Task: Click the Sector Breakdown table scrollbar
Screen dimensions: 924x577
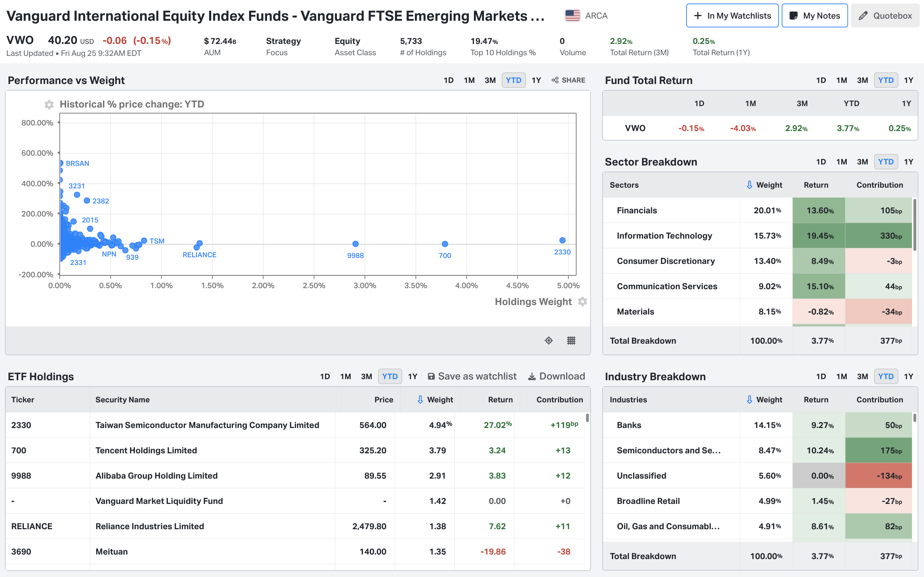Action: (x=915, y=225)
